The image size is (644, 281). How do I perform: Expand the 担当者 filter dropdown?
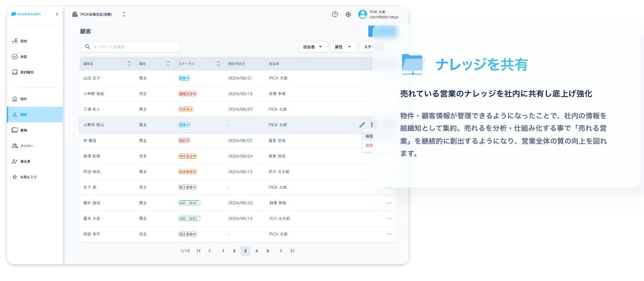[313, 47]
